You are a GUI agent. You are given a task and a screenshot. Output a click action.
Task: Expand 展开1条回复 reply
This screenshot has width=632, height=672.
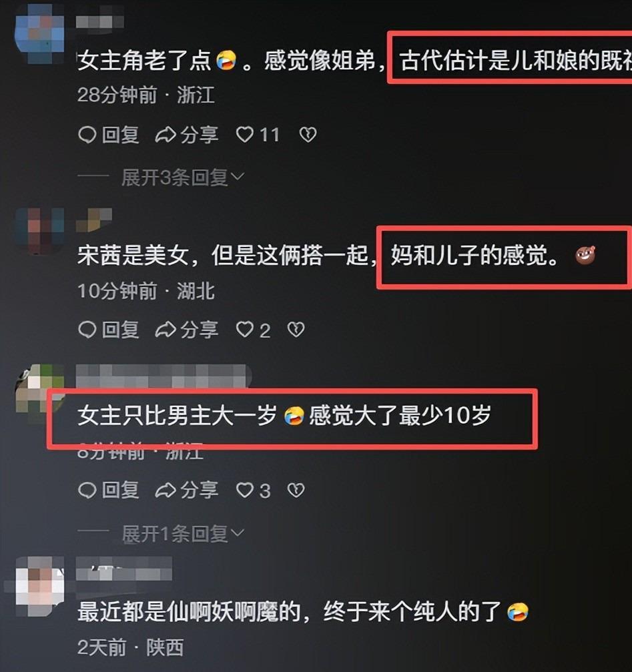tap(183, 534)
